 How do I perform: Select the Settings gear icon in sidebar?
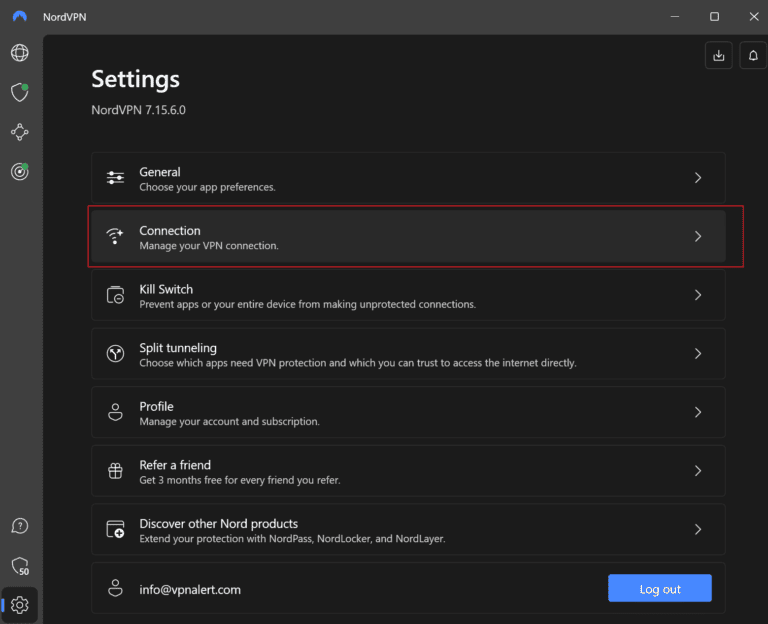click(20, 605)
